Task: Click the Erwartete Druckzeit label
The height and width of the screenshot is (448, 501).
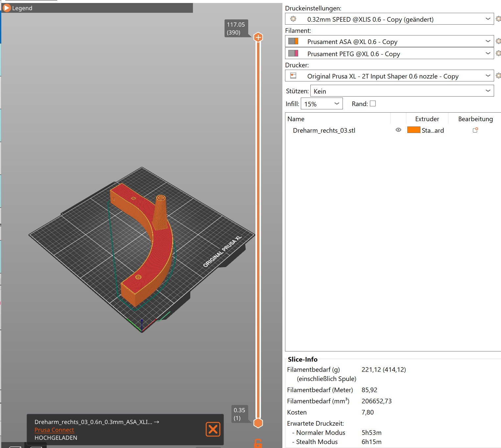Action: 316,423
